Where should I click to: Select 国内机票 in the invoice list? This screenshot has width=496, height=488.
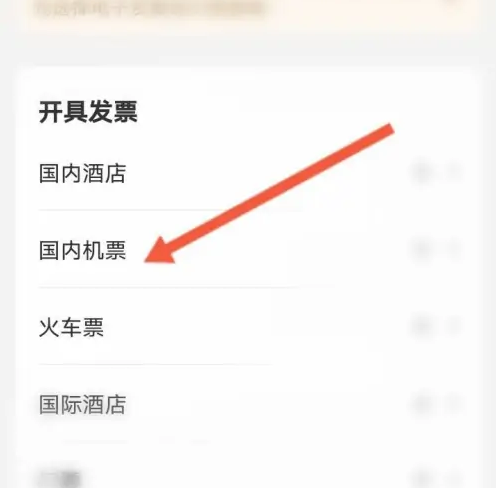[82, 250]
